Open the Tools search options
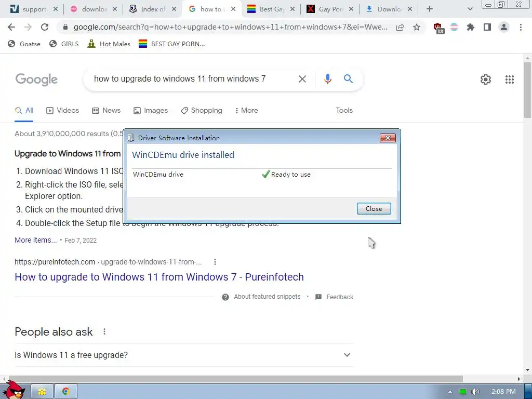This screenshot has height=399, width=532. (344, 110)
